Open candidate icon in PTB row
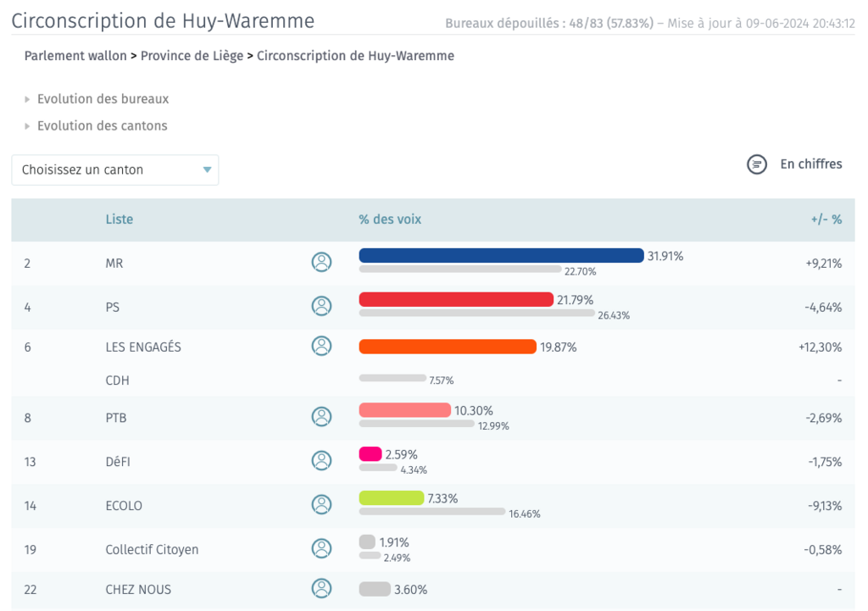Image resolution: width=868 pixels, height=611 pixels. (x=321, y=416)
